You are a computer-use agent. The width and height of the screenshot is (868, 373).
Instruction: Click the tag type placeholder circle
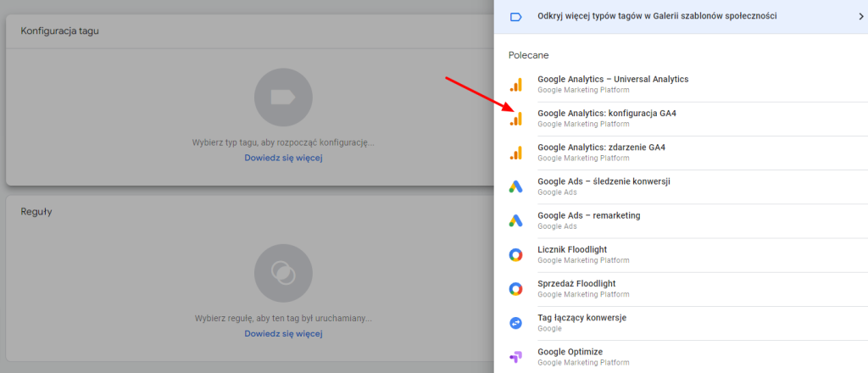(x=283, y=97)
